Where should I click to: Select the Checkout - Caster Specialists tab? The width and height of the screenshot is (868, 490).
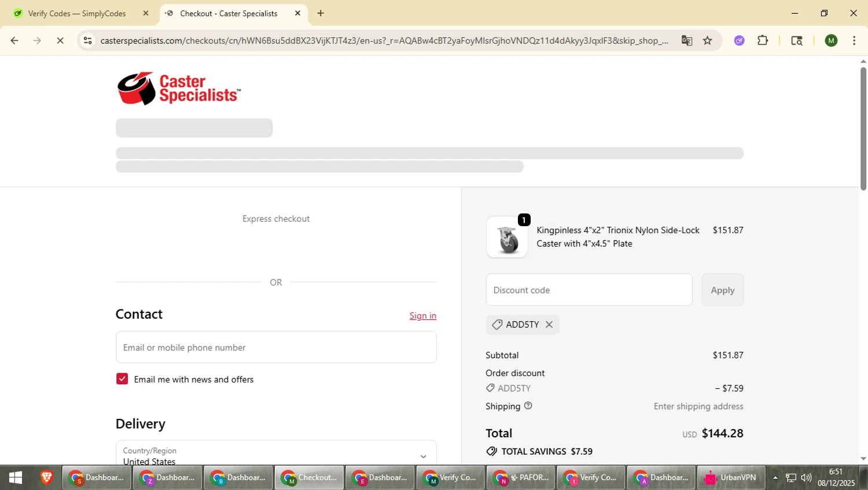tap(231, 13)
